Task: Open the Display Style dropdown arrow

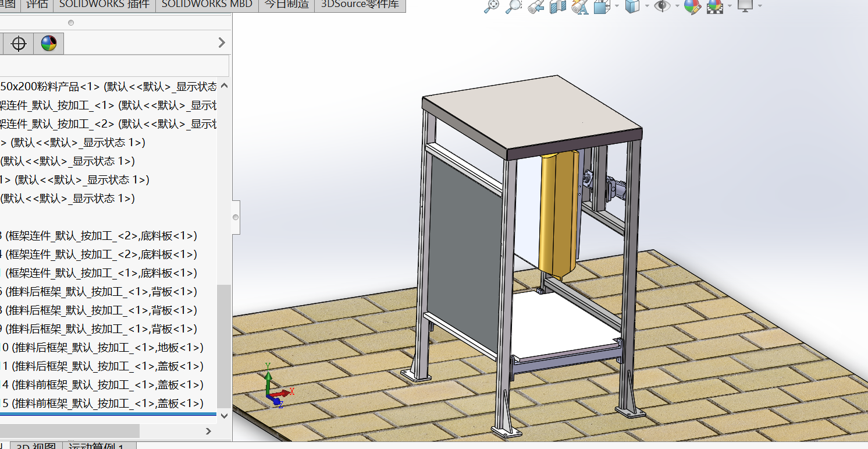Action: [x=646, y=6]
